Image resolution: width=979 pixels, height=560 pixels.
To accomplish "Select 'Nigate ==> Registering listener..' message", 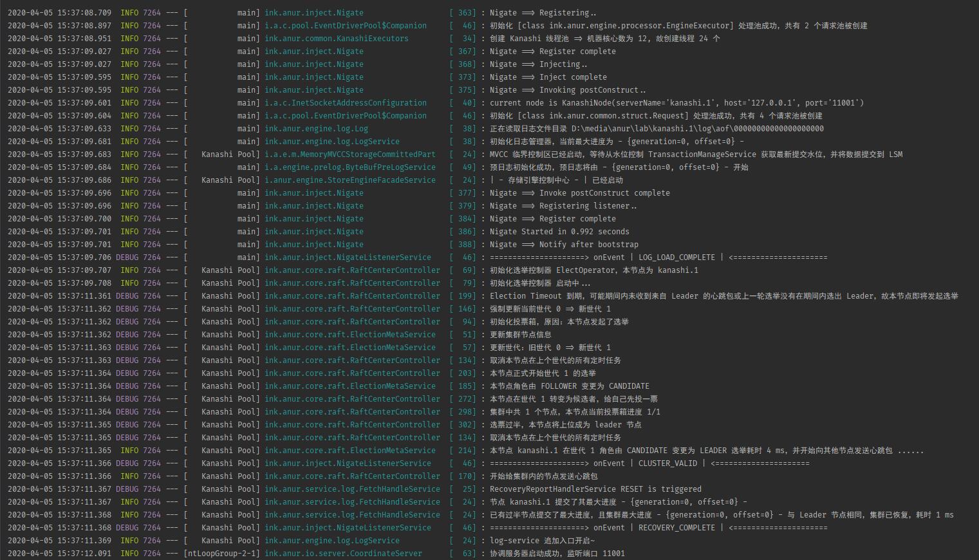I will (563, 206).
